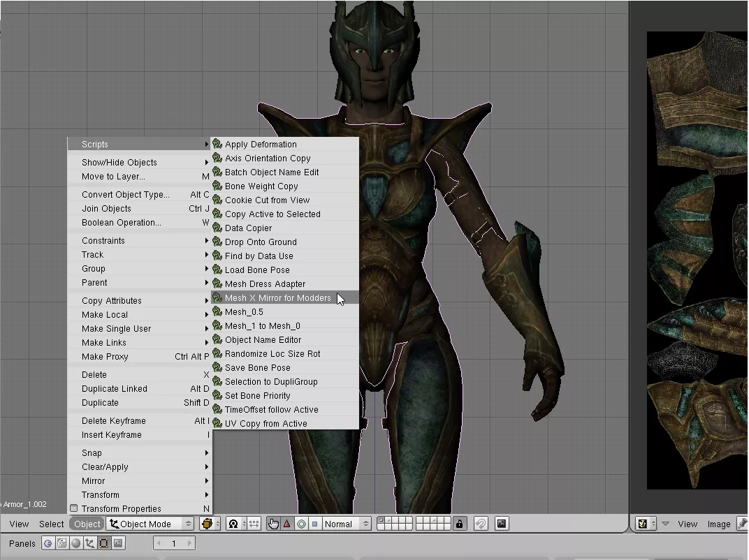This screenshot has width=749, height=560.
Task: Choose Axis Orientation Copy script
Action: coord(284,158)
